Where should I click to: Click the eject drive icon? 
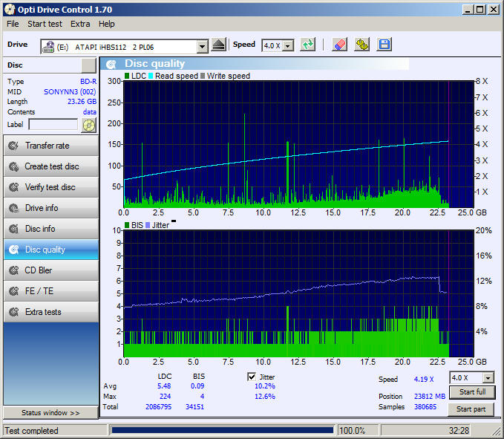(218, 45)
